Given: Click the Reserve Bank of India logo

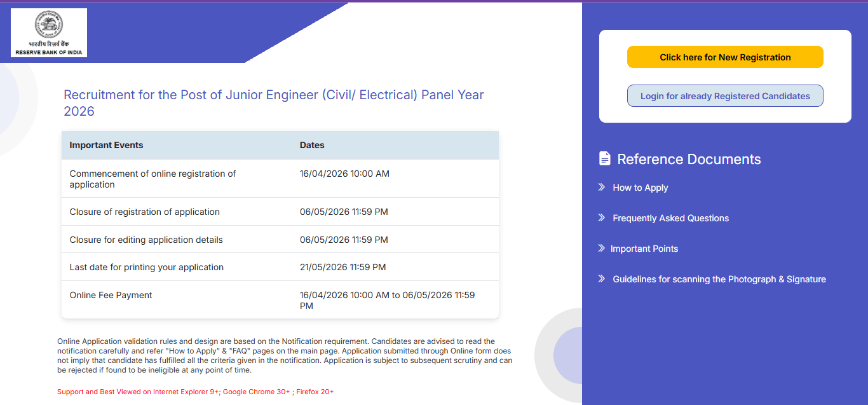Looking at the screenshot, I should (48, 32).
